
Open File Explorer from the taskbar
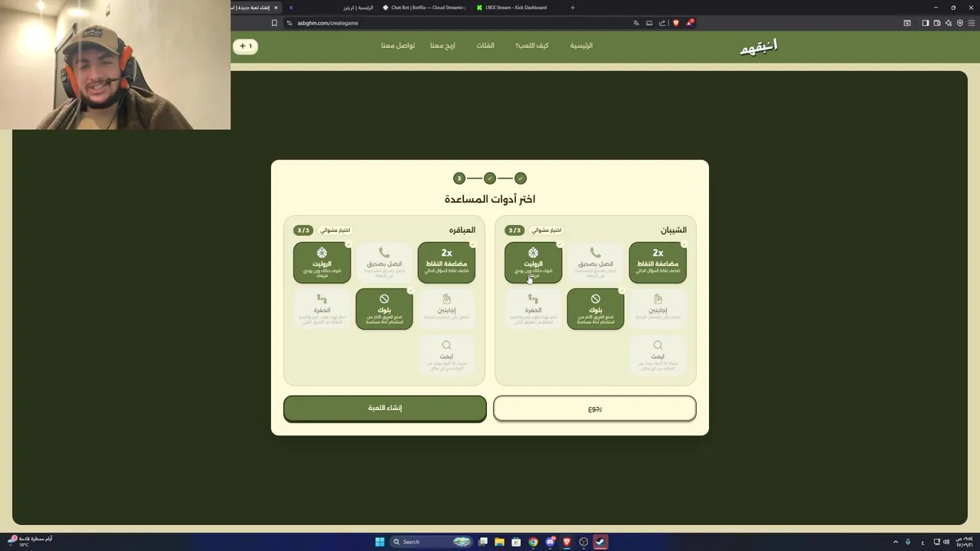[x=499, y=542]
